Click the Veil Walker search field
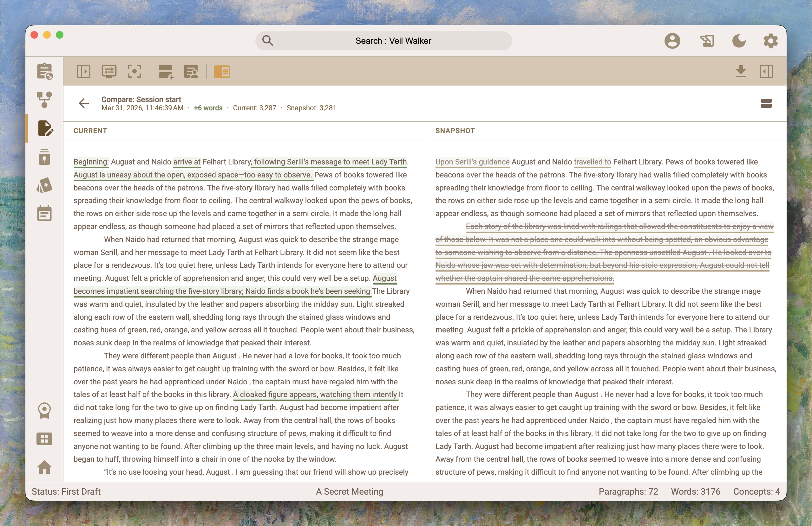The width and height of the screenshot is (812, 526). [x=383, y=41]
